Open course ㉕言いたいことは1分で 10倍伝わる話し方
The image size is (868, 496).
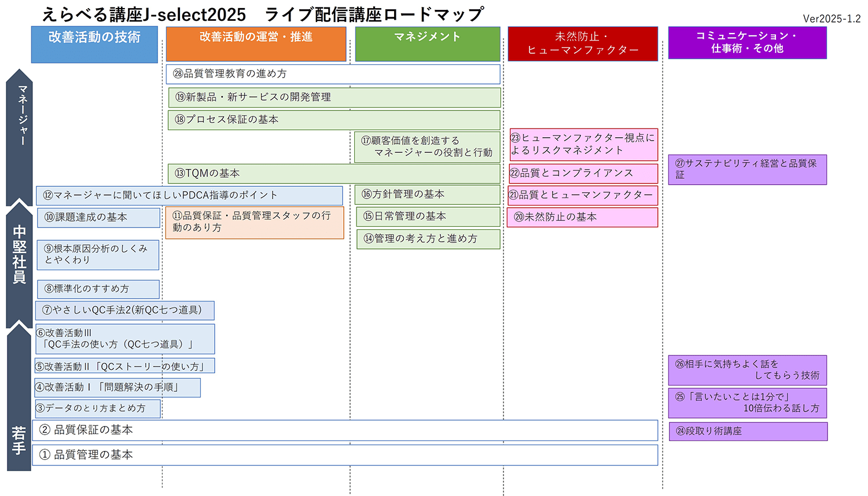(748, 403)
